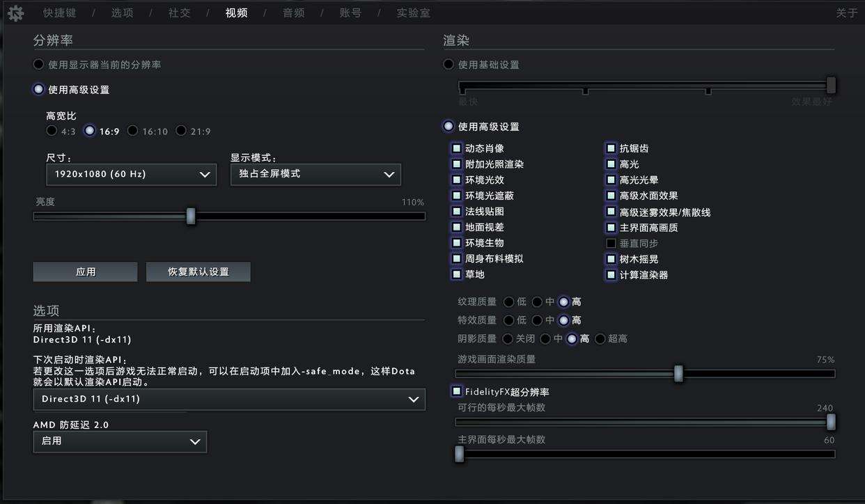Image resolution: width=865 pixels, height=504 pixels.
Task: Select the 4:3 aspect ratio
Action: (x=52, y=131)
